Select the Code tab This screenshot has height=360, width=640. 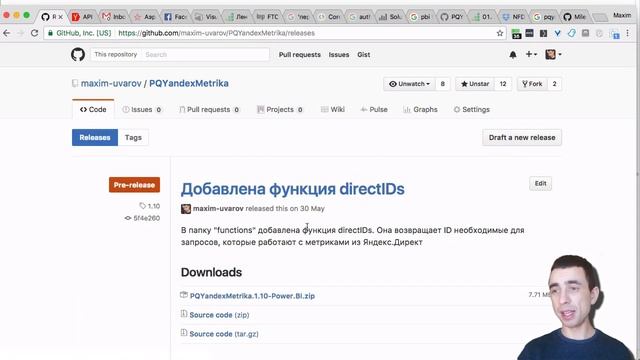click(x=93, y=109)
